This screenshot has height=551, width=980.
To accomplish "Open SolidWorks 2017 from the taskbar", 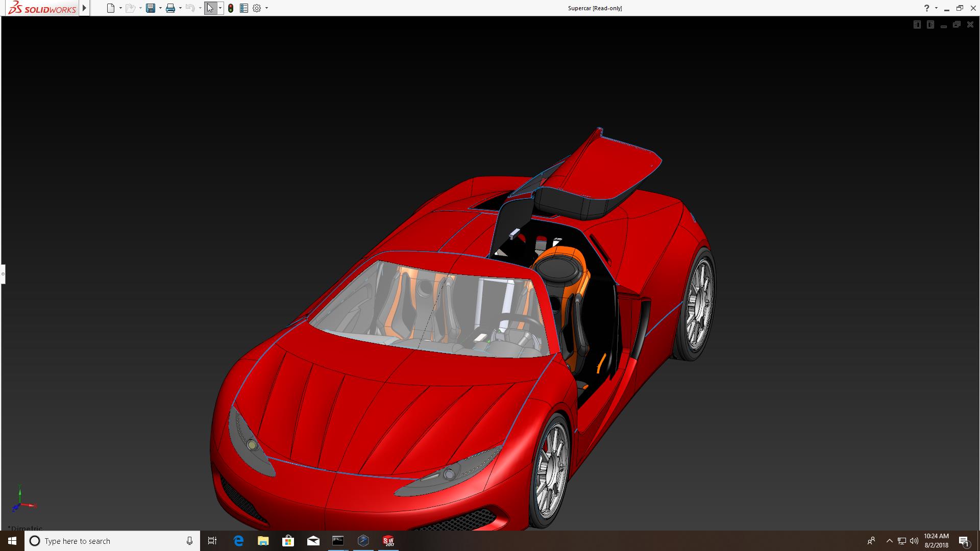I will [388, 541].
